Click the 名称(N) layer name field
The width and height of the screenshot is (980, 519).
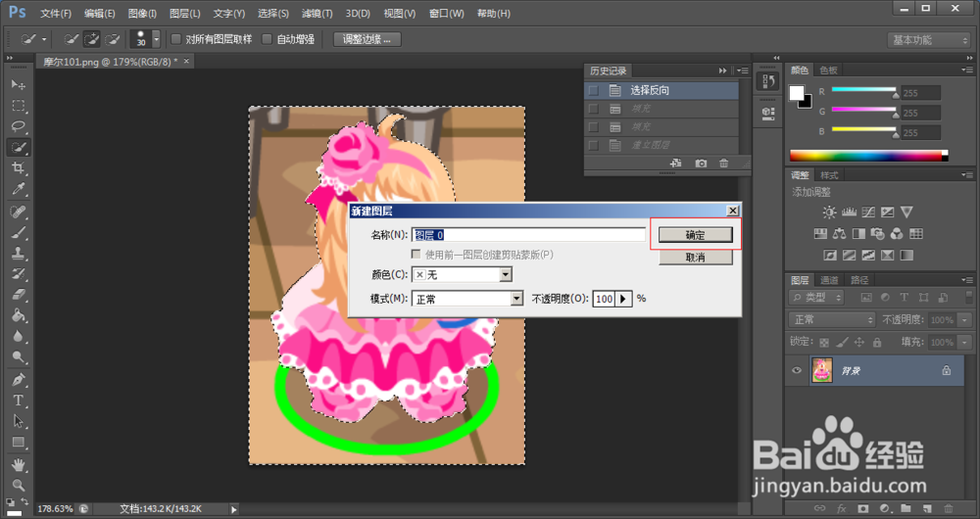click(x=528, y=235)
